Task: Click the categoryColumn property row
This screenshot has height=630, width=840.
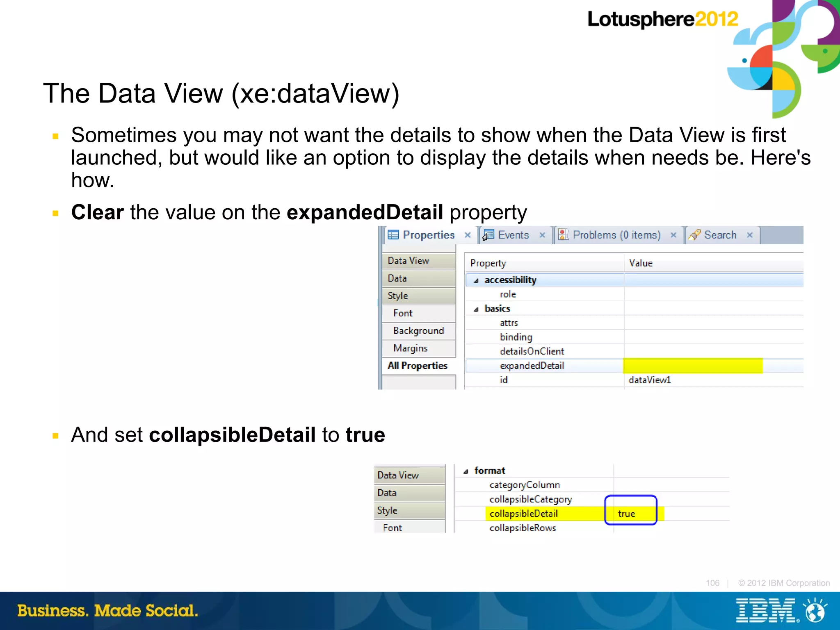Action: pyautogui.click(x=592, y=485)
